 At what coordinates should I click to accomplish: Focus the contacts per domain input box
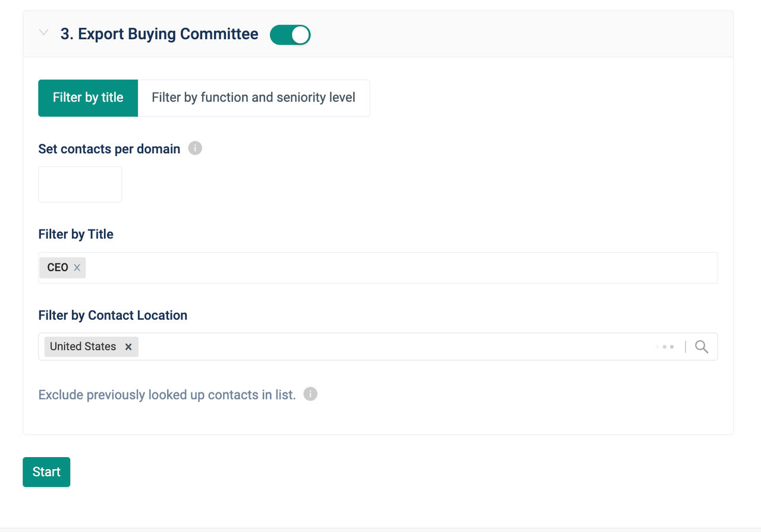click(x=80, y=184)
